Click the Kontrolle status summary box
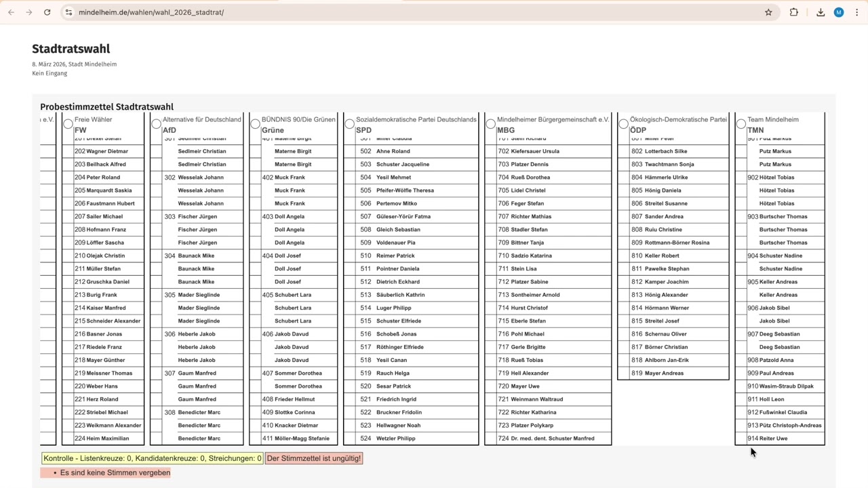868x488 pixels. 153,458
